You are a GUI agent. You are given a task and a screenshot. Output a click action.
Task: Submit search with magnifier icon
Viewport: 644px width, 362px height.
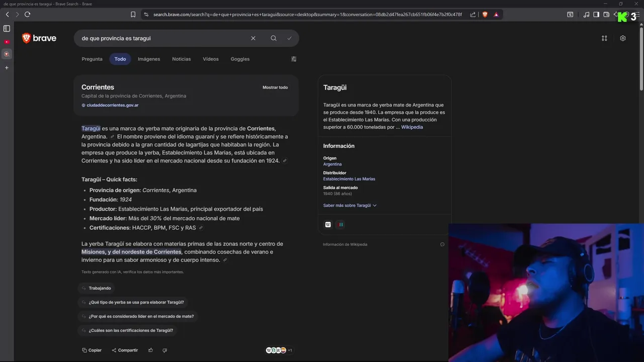click(273, 38)
